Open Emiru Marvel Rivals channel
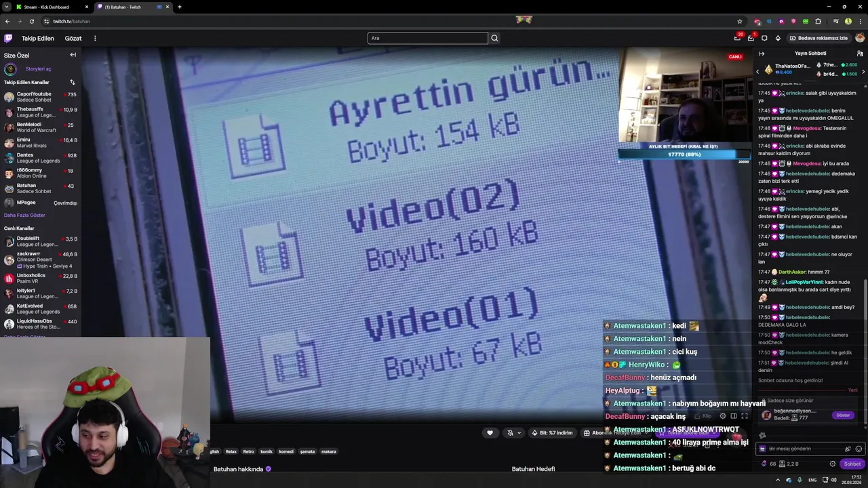The width and height of the screenshot is (868, 488). tap(41, 142)
